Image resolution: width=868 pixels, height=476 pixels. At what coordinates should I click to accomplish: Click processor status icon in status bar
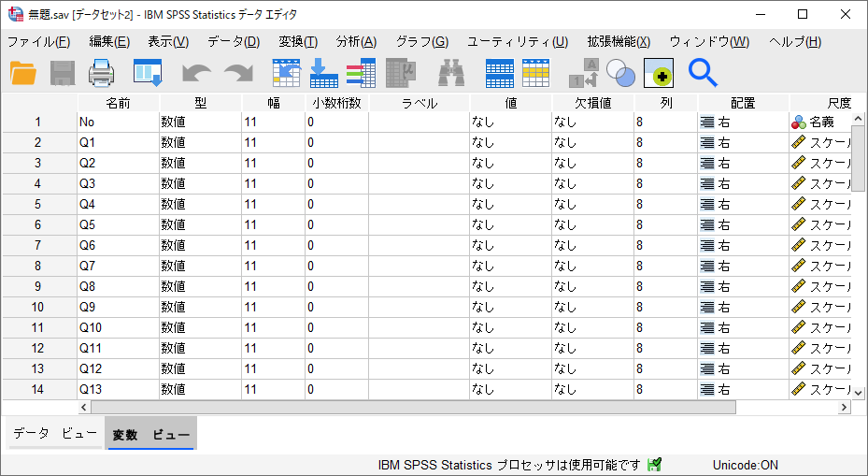pos(654,465)
